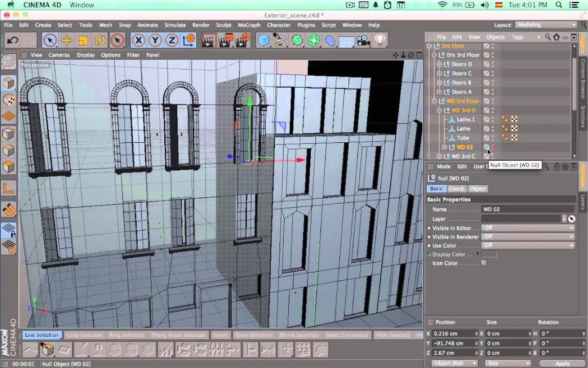Click the coordinate system globe icon

click(x=189, y=40)
